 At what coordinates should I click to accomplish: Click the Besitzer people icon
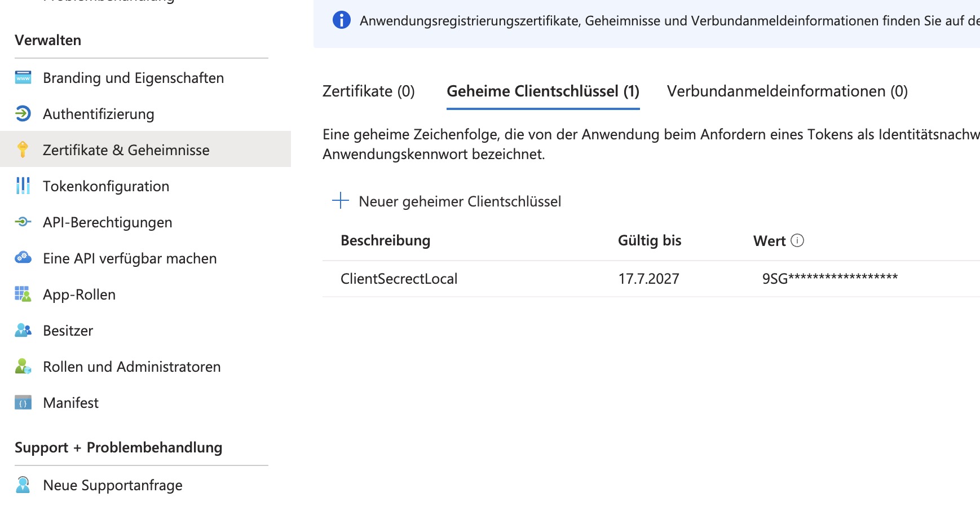pos(23,330)
